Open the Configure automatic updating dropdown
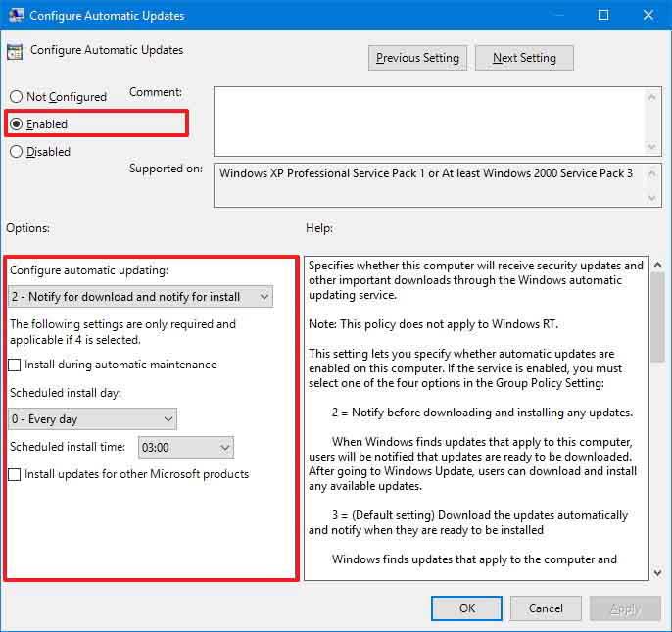Screen dimensions: 672x632 140,297
